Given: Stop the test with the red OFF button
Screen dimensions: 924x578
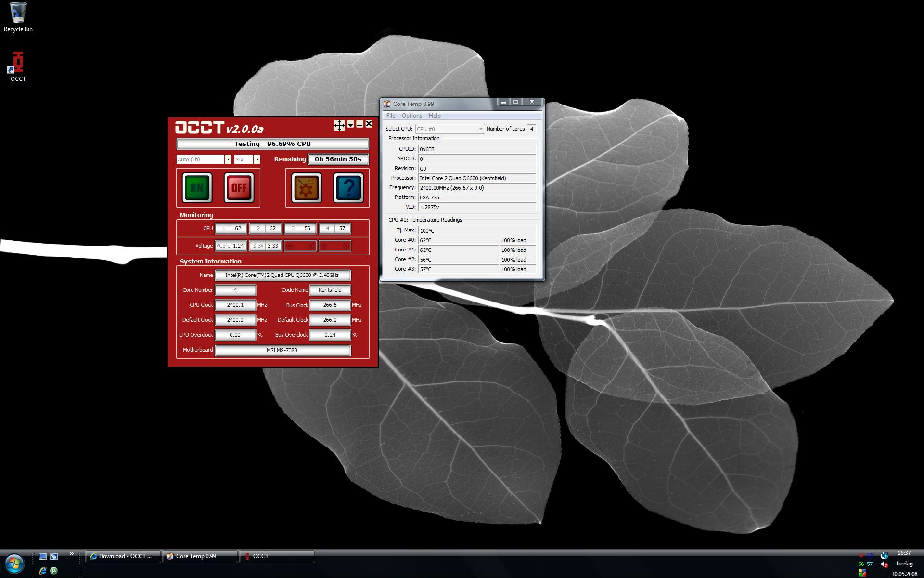Looking at the screenshot, I should (239, 188).
